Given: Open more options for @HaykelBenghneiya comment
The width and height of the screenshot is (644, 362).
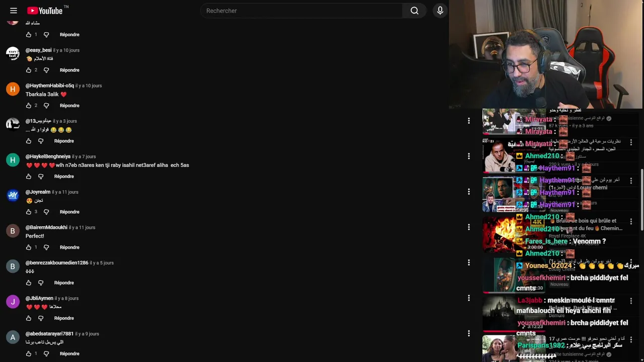Looking at the screenshot, I should point(468,156).
